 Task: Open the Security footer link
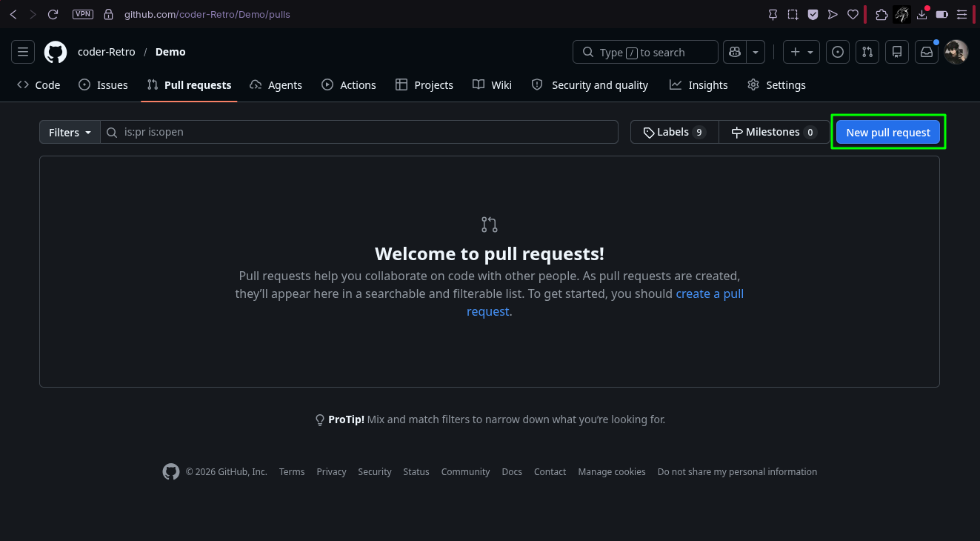[x=375, y=471]
